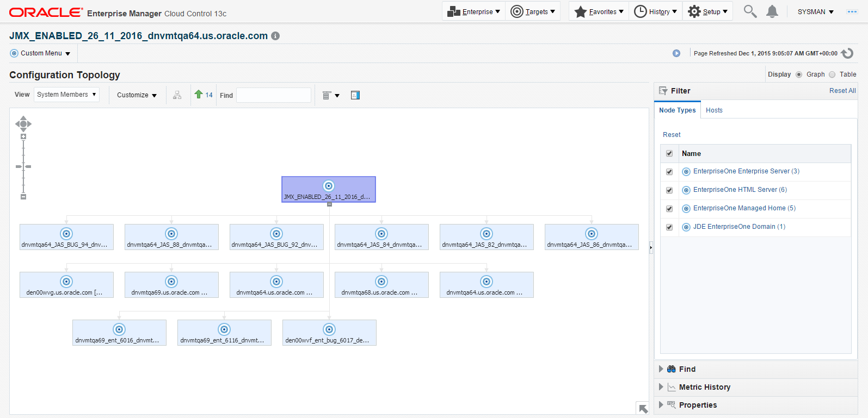
Task: Toggle the Name select-all checkbox
Action: [669, 154]
